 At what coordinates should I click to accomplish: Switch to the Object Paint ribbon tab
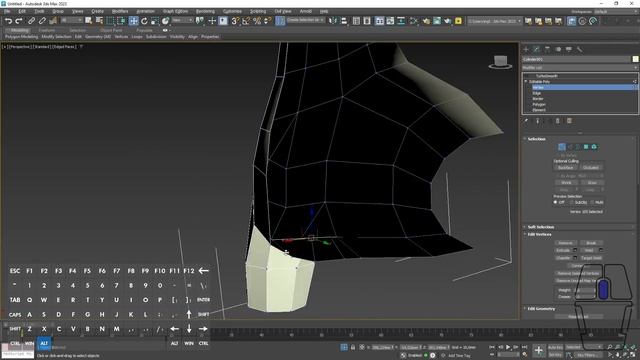point(111,30)
